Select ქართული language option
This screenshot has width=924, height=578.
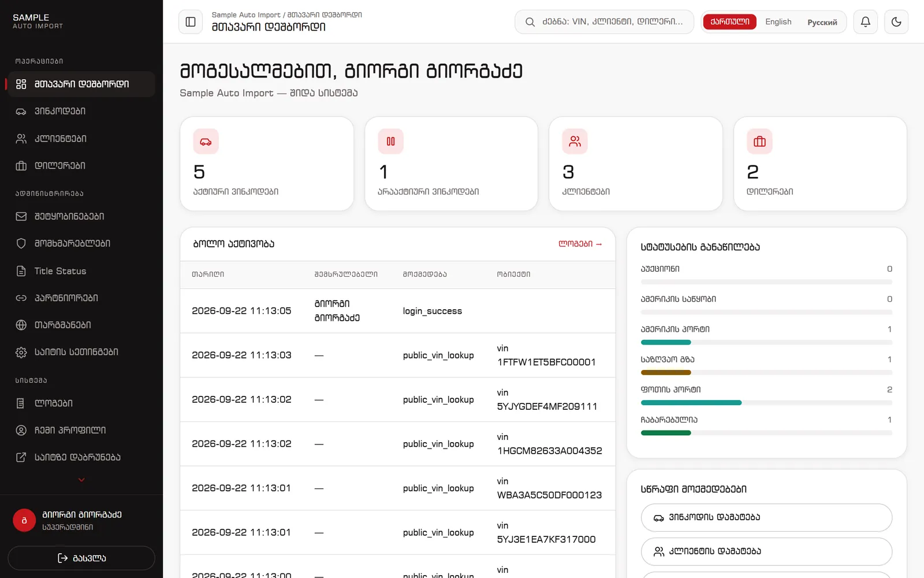point(730,22)
